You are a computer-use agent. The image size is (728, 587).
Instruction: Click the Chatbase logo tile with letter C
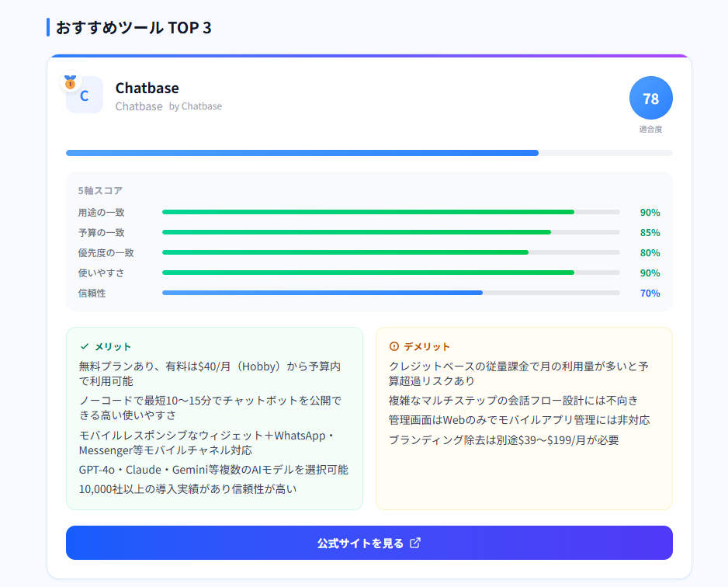point(85,96)
